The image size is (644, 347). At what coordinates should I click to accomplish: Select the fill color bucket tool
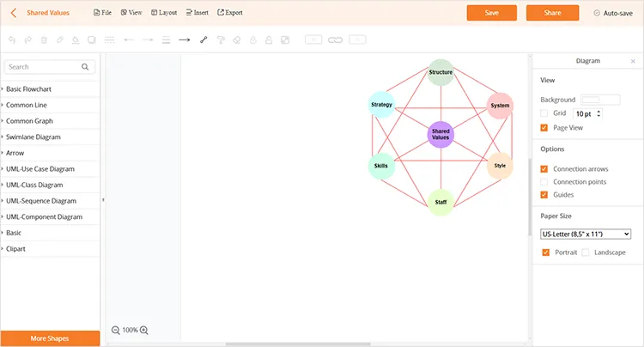pyautogui.click(x=76, y=40)
